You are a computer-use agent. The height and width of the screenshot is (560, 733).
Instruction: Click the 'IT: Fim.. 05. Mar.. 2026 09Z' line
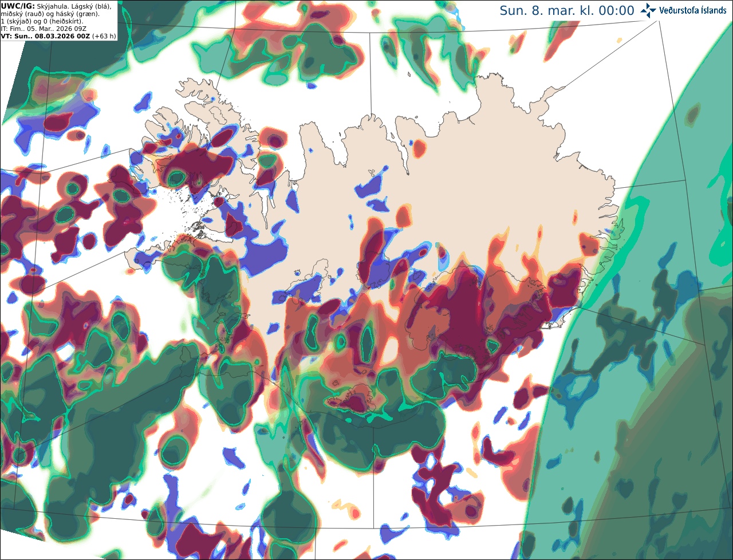(44, 29)
